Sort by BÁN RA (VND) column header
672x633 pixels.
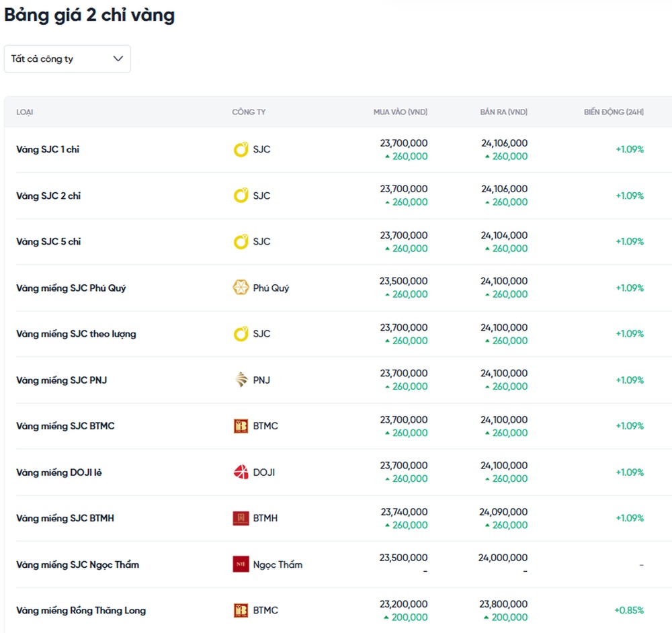503,112
